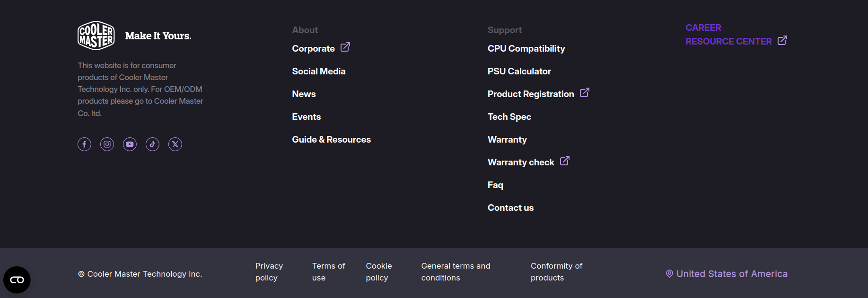Go to the PSU Calculator page

[519, 71]
